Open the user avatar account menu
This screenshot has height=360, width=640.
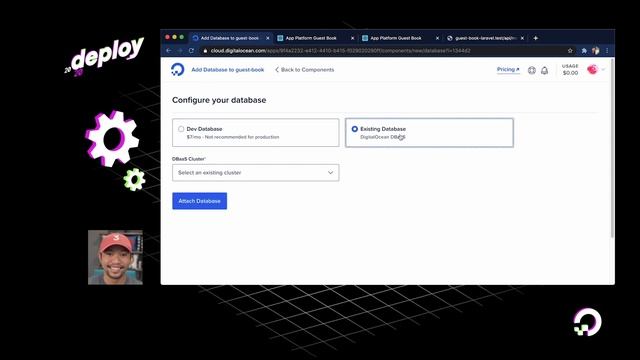[592, 69]
